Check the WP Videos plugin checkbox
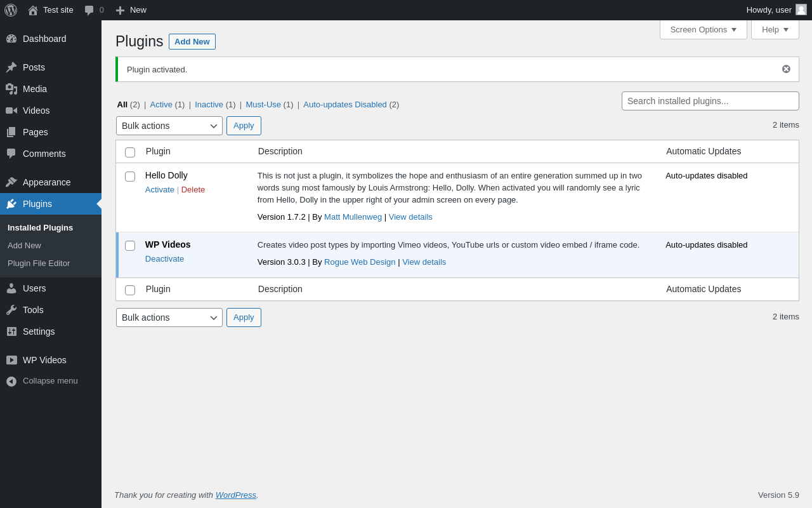 click(x=130, y=246)
